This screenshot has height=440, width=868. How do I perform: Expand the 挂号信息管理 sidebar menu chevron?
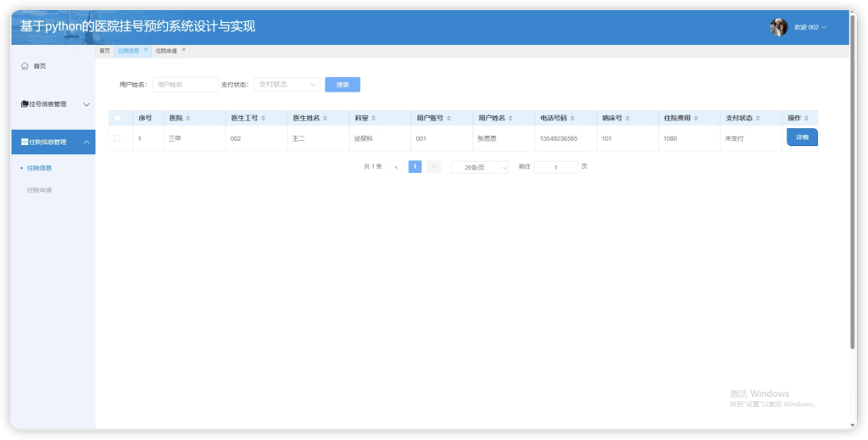coord(86,104)
